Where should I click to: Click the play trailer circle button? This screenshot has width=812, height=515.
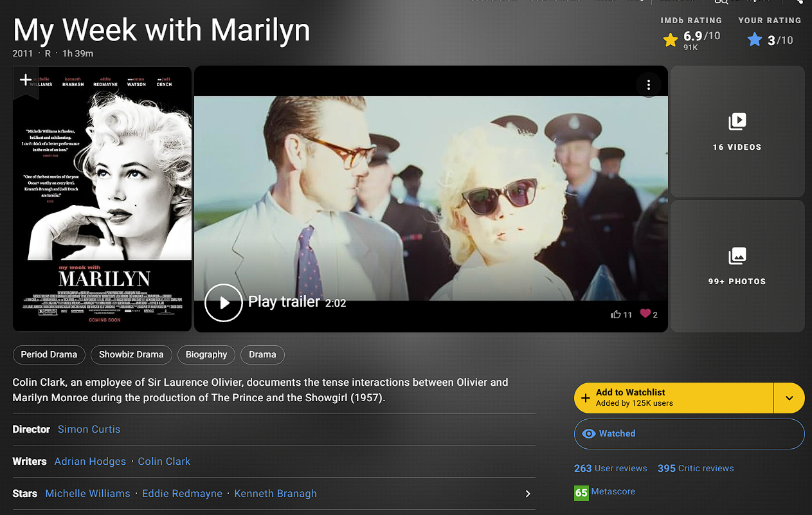click(x=224, y=303)
